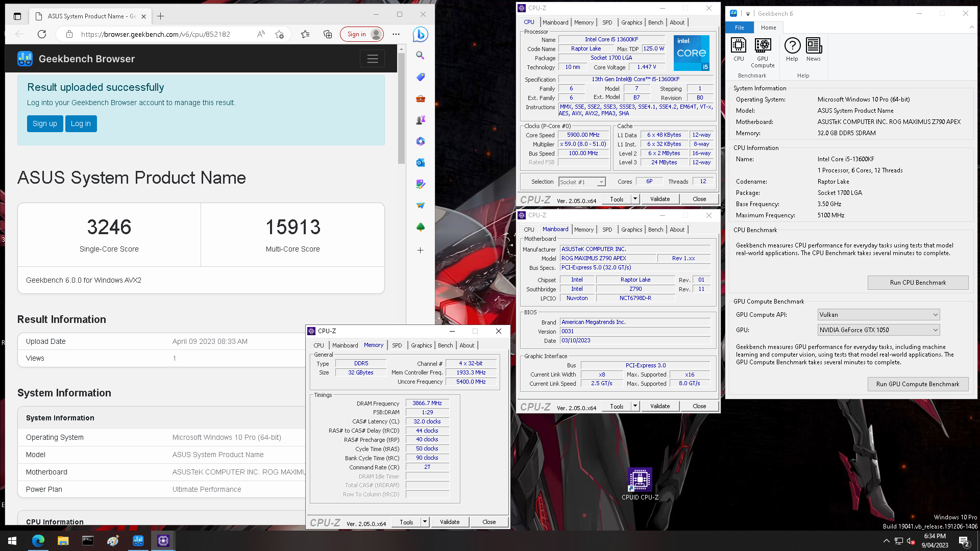Viewport: 980px width, 551px height.
Task: Click DRAM Frequency value 3866.7 MHz
Action: [x=427, y=403]
